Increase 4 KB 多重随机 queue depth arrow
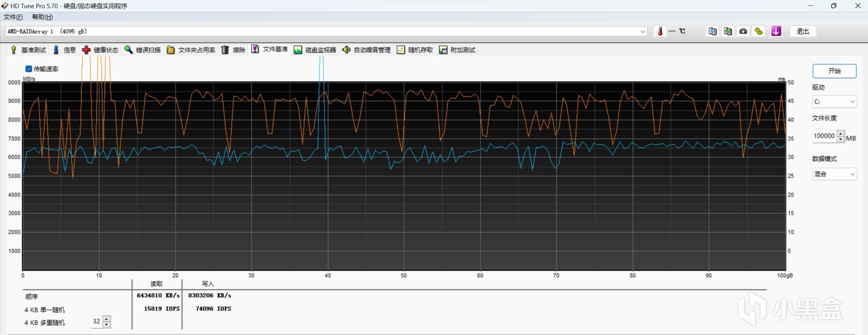 coord(106,319)
